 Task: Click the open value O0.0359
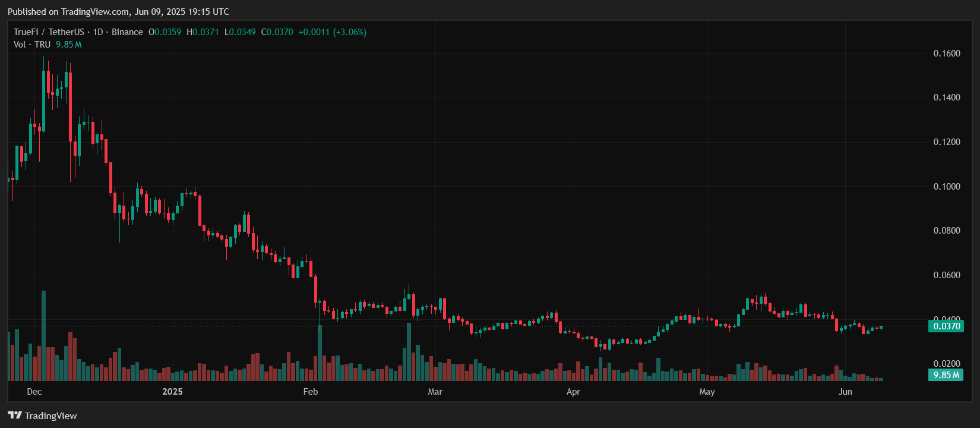pos(165,32)
